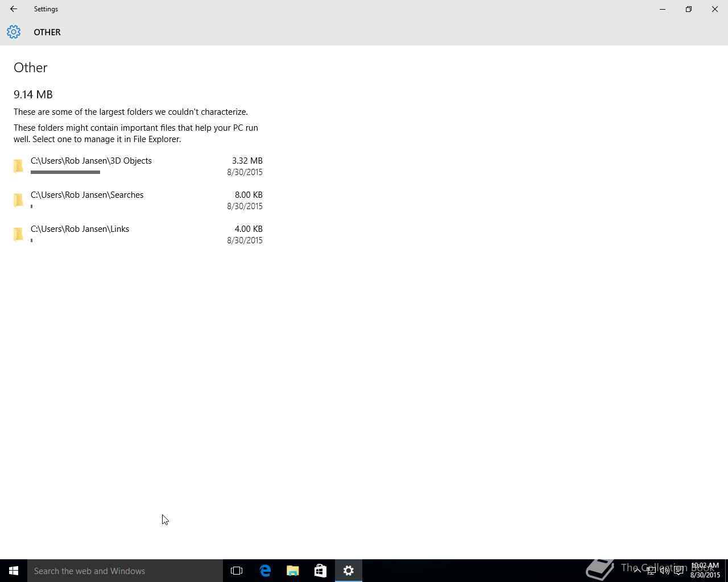Click the Search the web and Windows box
The image size is (728, 582).
tap(125, 571)
